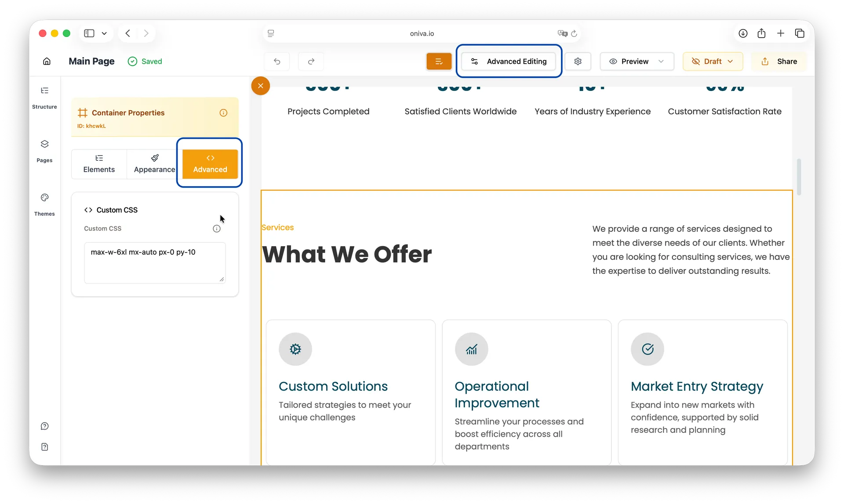Image resolution: width=844 pixels, height=504 pixels.
Task: Open editor settings via the gear icon
Action: pyautogui.click(x=578, y=61)
